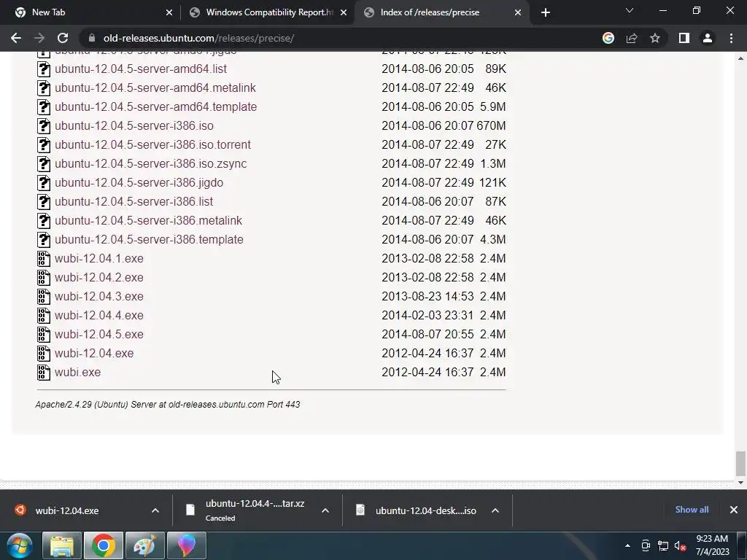Open Chrome's three-dot menu
This screenshot has height=560, width=747.
tap(731, 38)
